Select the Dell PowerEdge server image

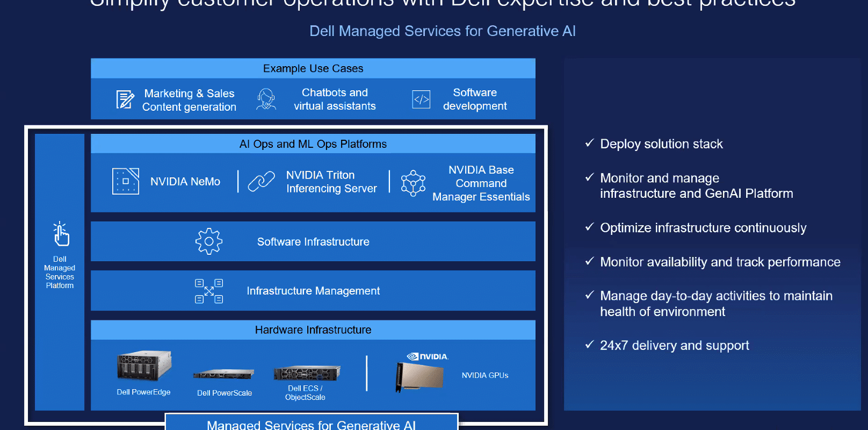pyautogui.click(x=144, y=365)
